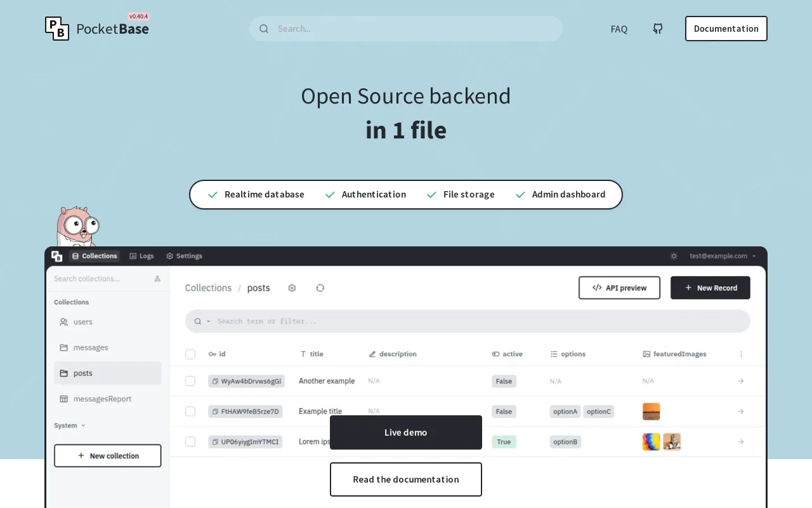Viewport: 812px width, 508px height.
Task: Open the Another example record arrow
Action: (x=740, y=381)
